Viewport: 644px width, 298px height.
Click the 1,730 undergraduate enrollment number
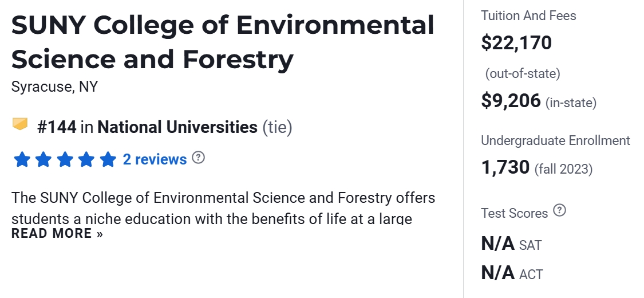[505, 167]
